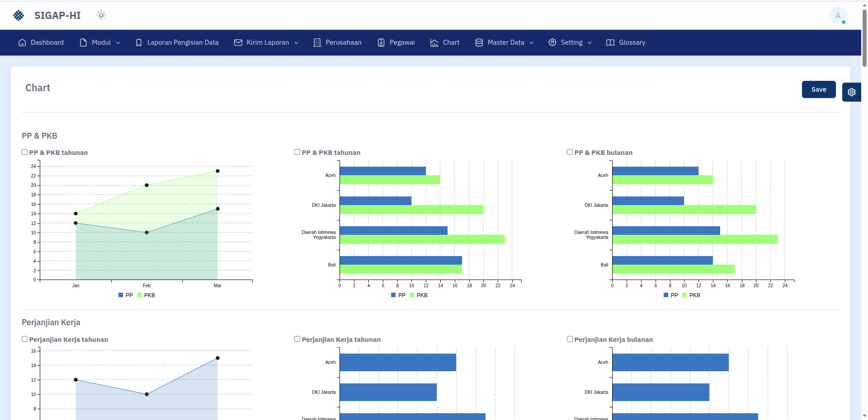The height and width of the screenshot is (420, 868).
Task: Click the PKB green legend swatch in line chart
Action: [x=139, y=295]
